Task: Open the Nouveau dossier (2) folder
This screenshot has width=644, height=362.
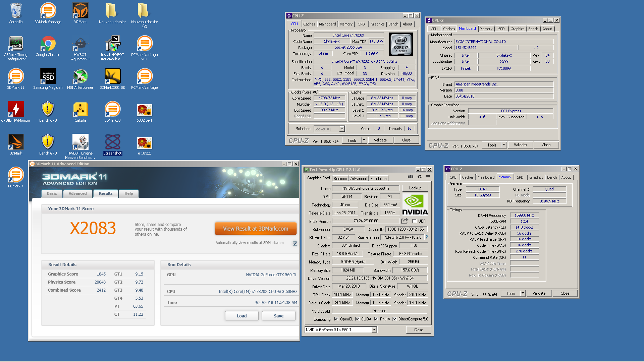Action: (x=145, y=15)
